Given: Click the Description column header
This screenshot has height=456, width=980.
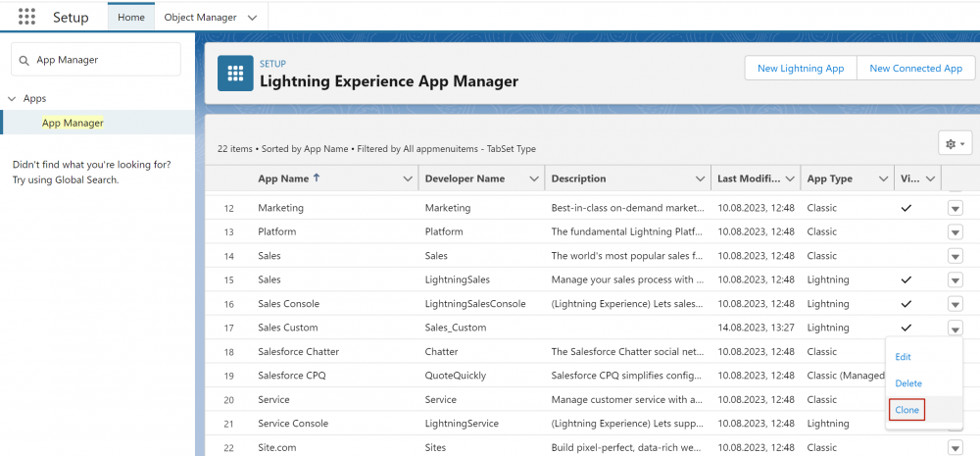Looking at the screenshot, I should click(x=579, y=178).
